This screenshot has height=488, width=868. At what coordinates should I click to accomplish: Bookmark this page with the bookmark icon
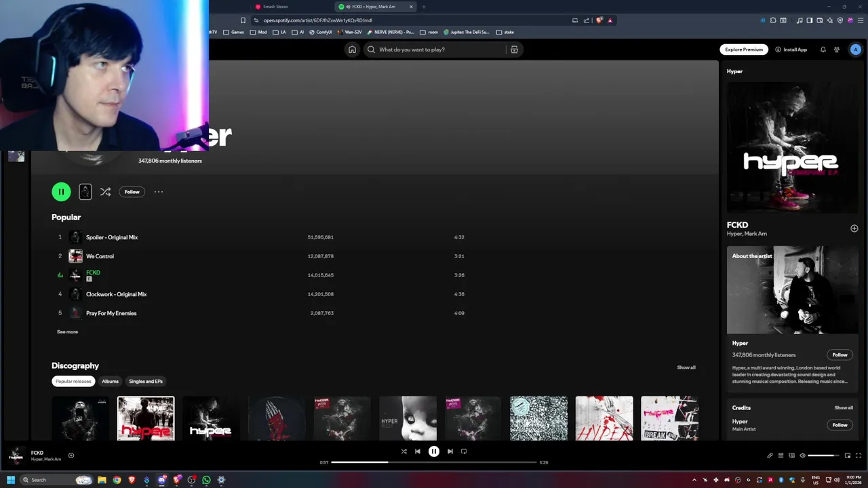[243, 20]
